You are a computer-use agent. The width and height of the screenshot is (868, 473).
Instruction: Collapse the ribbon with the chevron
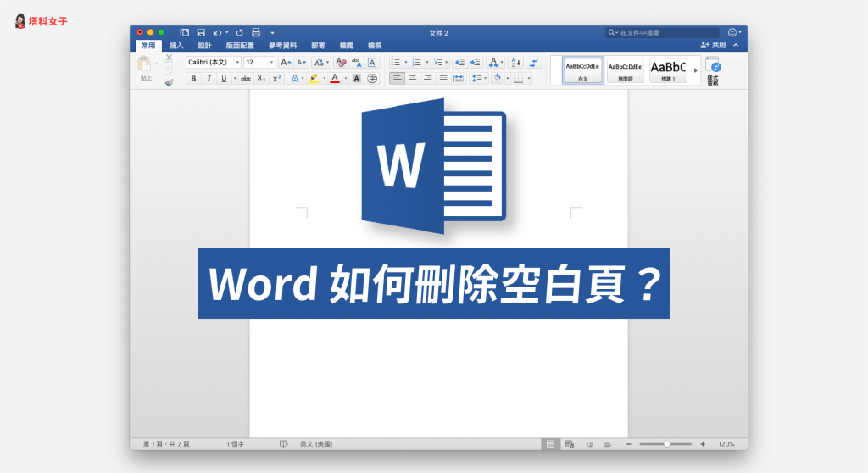[x=737, y=46]
